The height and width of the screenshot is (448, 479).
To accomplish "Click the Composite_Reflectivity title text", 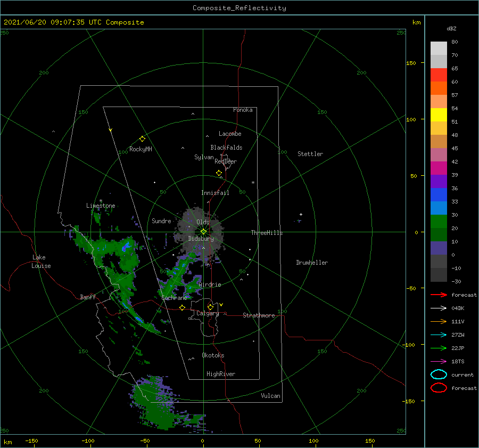I will [x=240, y=8].
